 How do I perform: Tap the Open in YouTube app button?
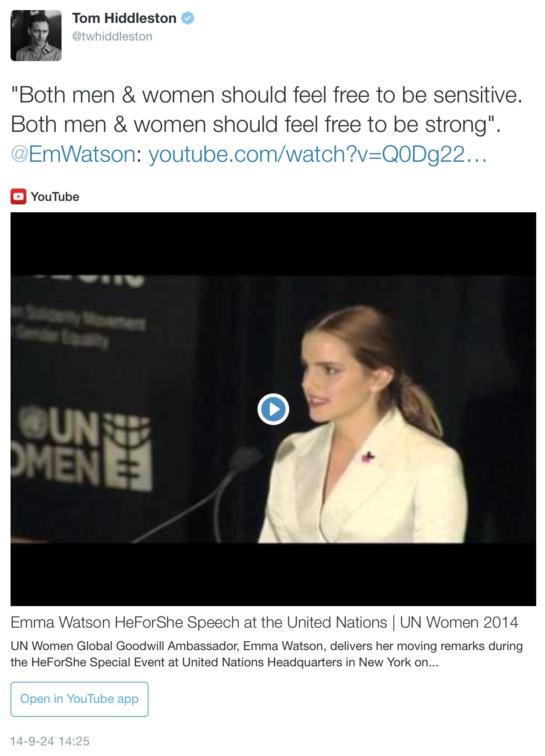pos(80,699)
